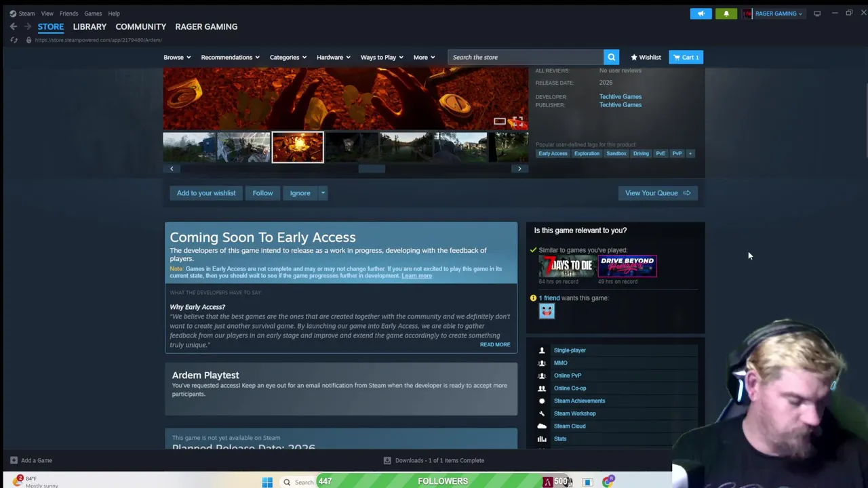
Task: Click the friend avatar who wants this game
Action: pyautogui.click(x=547, y=310)
